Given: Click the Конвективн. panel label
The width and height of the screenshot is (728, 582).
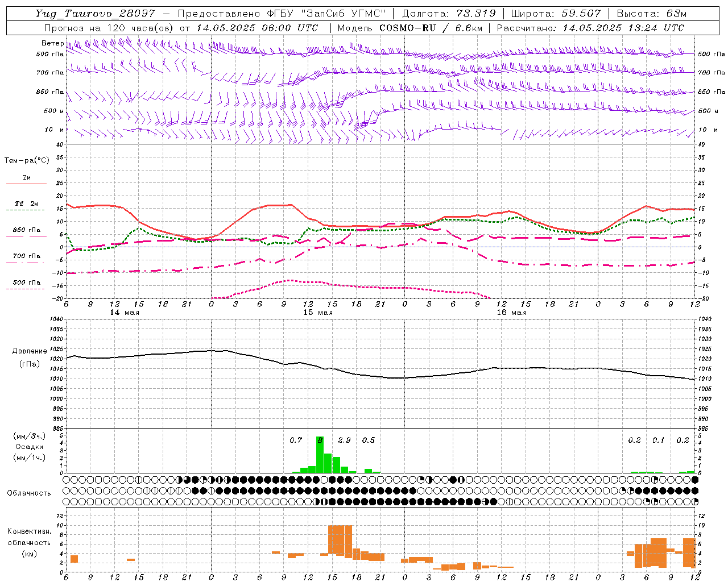Looking at the screenshot, I should (29, 531).
